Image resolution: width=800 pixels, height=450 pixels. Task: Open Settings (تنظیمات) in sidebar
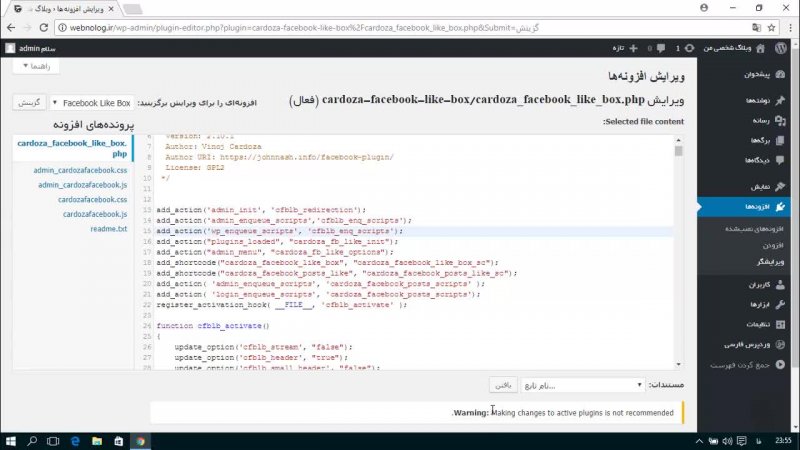click(750, 325)
